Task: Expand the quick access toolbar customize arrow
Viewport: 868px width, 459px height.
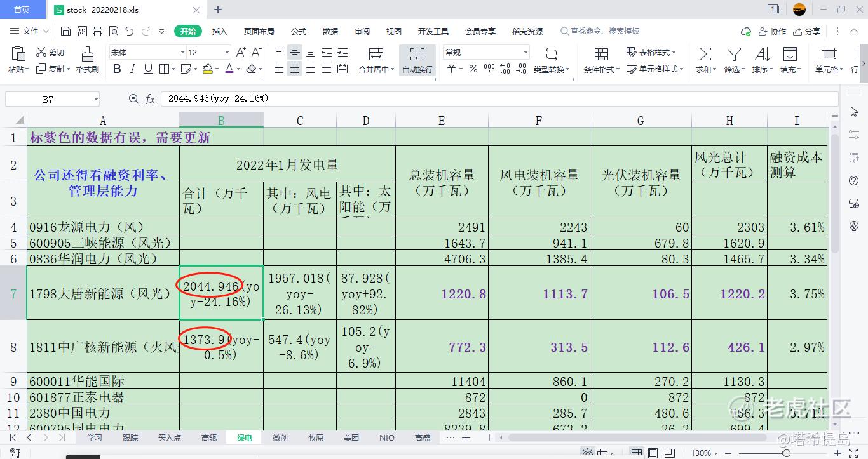Action: tap(161, 31)
